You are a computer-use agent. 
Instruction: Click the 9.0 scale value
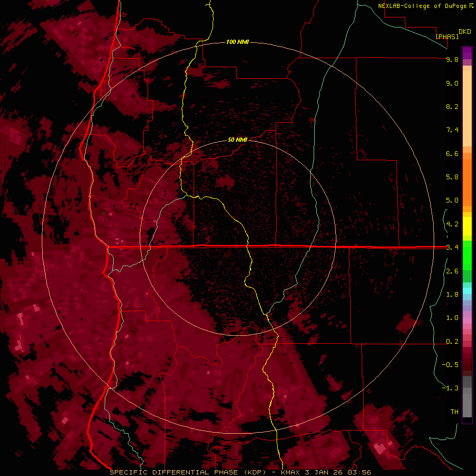pos(452,83)
